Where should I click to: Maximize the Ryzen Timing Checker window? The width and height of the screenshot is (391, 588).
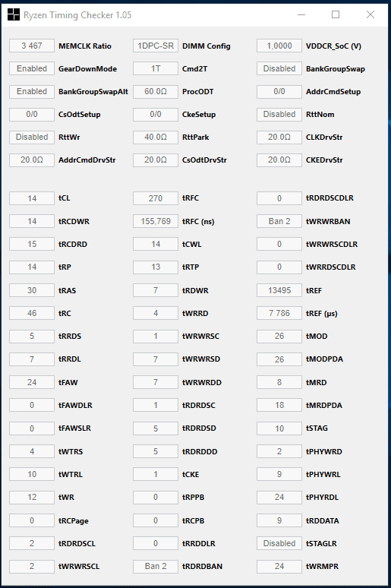(336, 14)
